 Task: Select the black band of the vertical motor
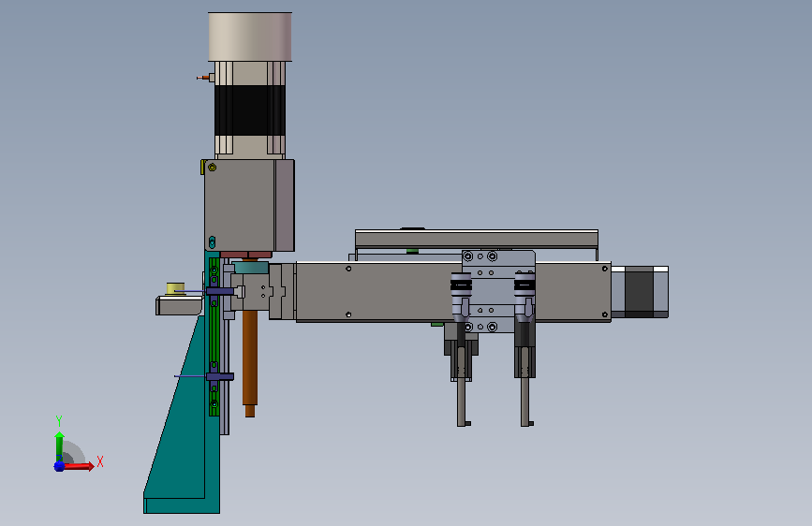click(250, 110)
